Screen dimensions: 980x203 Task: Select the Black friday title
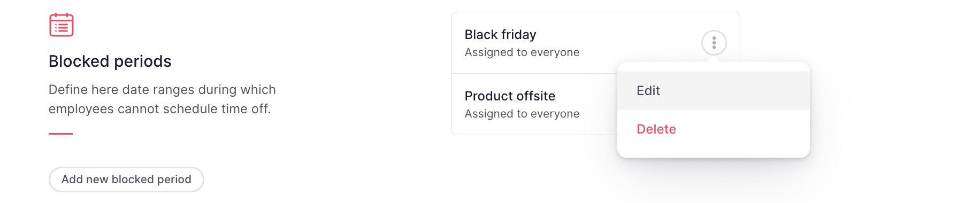[x=500, y=35]
